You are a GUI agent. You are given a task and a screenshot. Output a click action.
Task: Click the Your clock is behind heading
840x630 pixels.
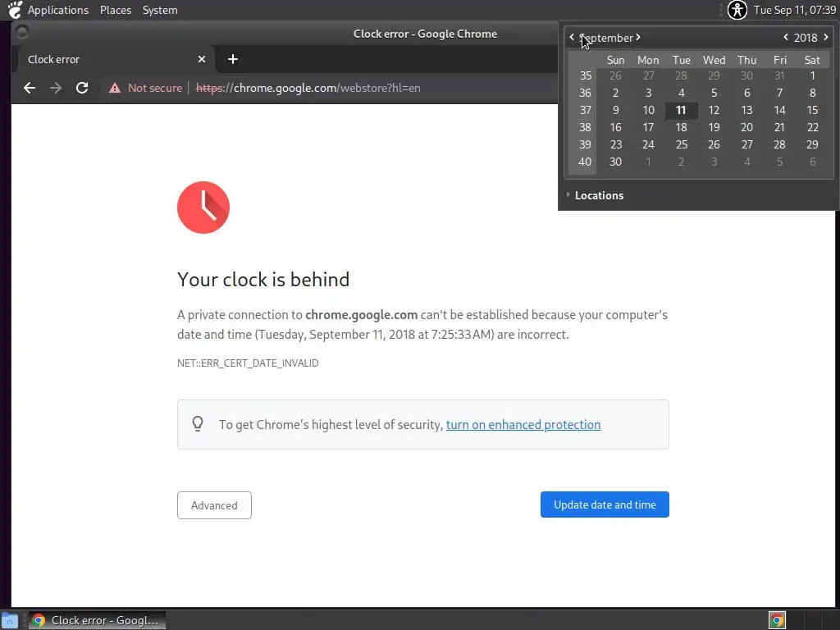pos(263,280)
